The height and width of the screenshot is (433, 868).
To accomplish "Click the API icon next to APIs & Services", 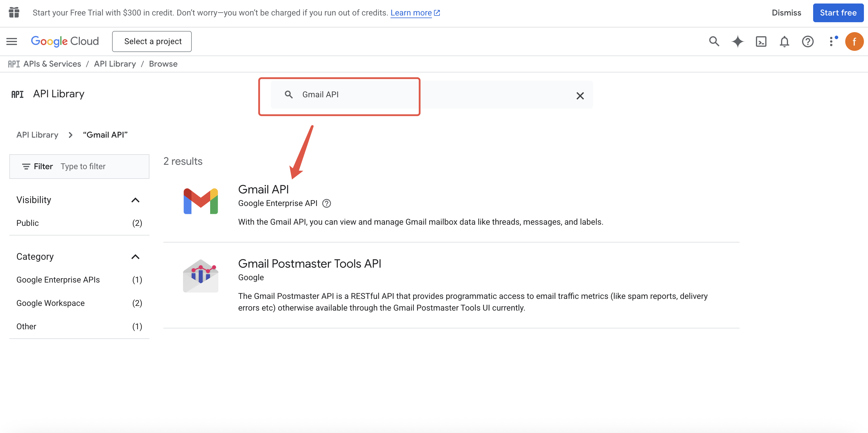I will (x=14, y=64).
